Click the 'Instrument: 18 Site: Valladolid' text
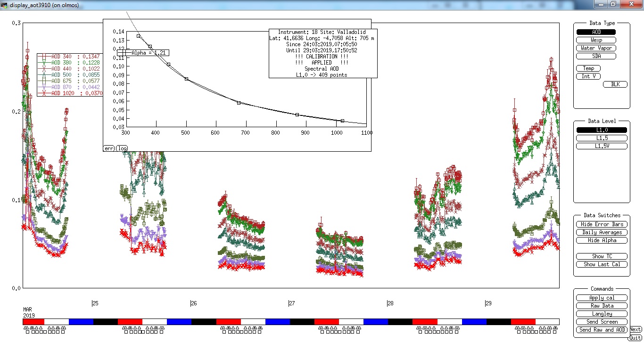This screenshot has height=343, width=644. click(x=322, y=32)
